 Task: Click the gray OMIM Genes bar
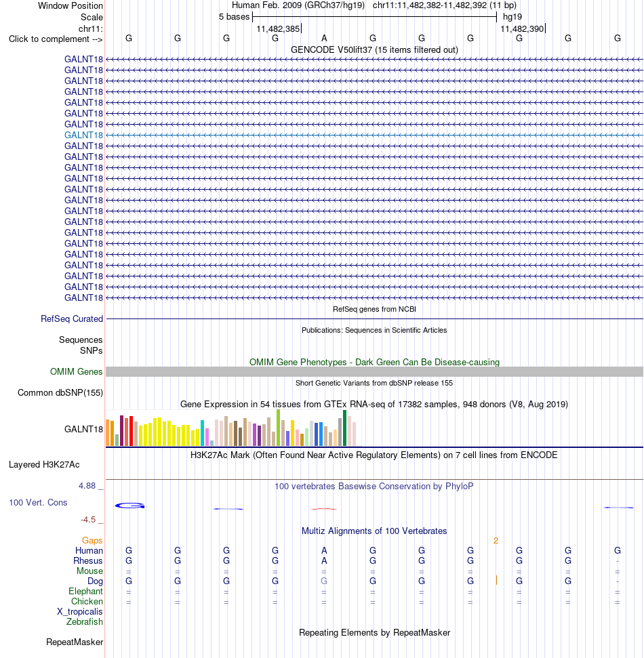tap(374, 372)
